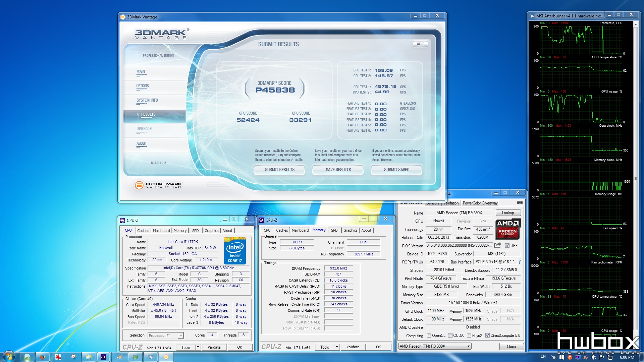Screen dimensions: 644x362
Task: Toggle the UEFI checkbox in GPU-Z
Action: [x=507, y=246]
